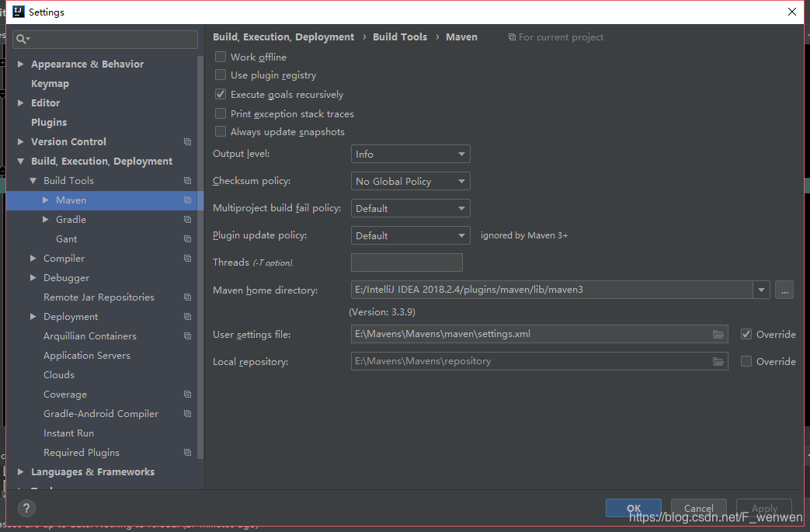The width and height of the screenshot is (810, 532).
Task: Click Build Tools in the breadcrumb
Action: [400, 37]
